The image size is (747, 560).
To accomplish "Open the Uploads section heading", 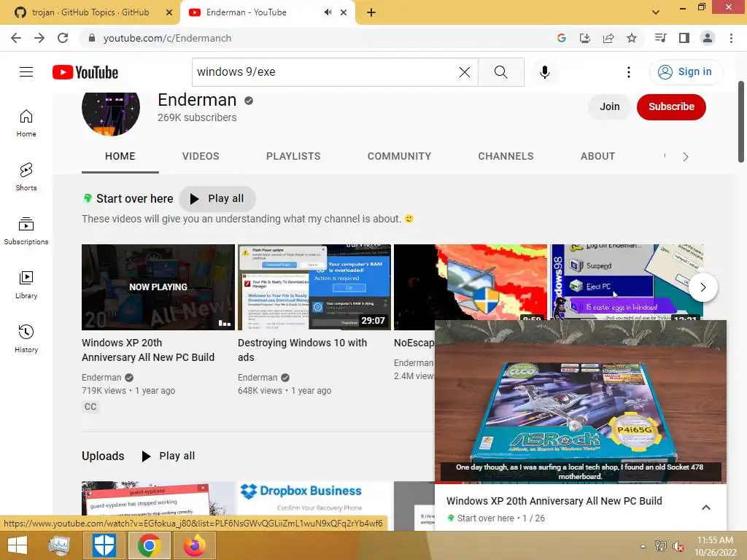I will 103,456.
